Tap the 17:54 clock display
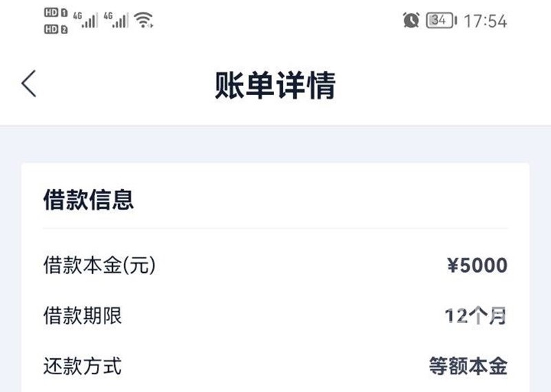The width and height of the screenshot is (551, 392). 486,21
